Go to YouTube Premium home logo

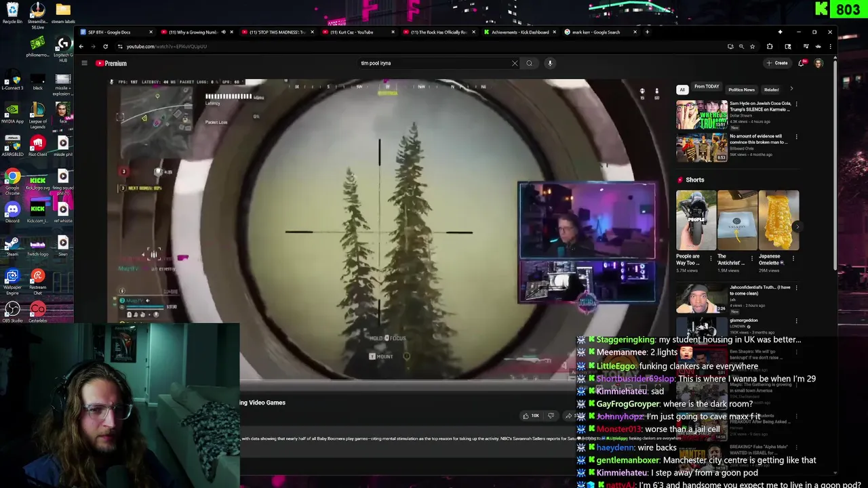[111, 63]
